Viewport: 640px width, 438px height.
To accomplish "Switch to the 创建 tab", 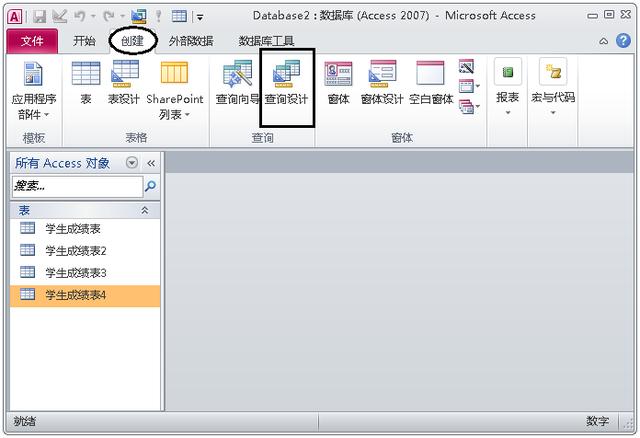I will click(132, 41).
